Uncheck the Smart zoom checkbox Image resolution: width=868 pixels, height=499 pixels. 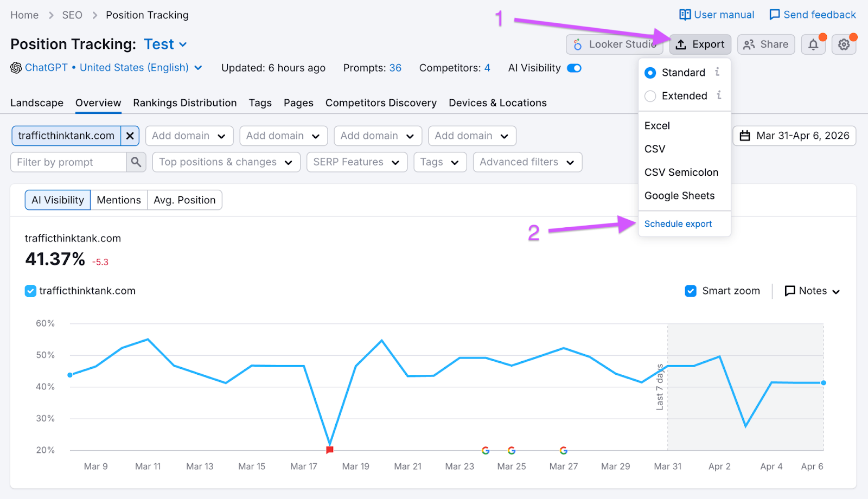[691, 291]
